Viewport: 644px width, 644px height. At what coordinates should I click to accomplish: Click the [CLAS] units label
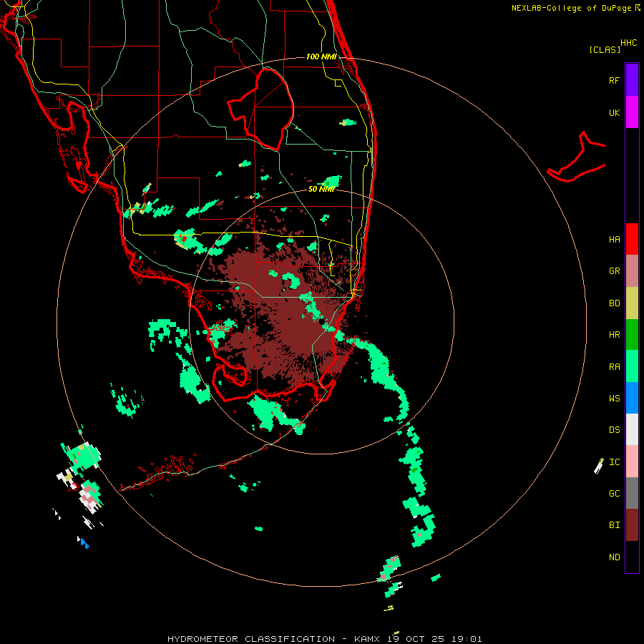point(605,49)
